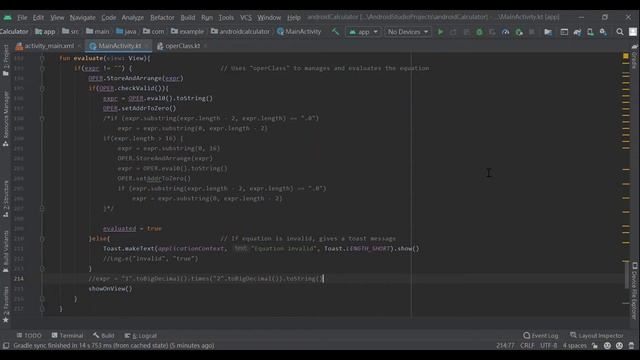Screen dimensions: 640x360
Task: Open the profiler gauge icon in toolbar
Action: [505, 31]
